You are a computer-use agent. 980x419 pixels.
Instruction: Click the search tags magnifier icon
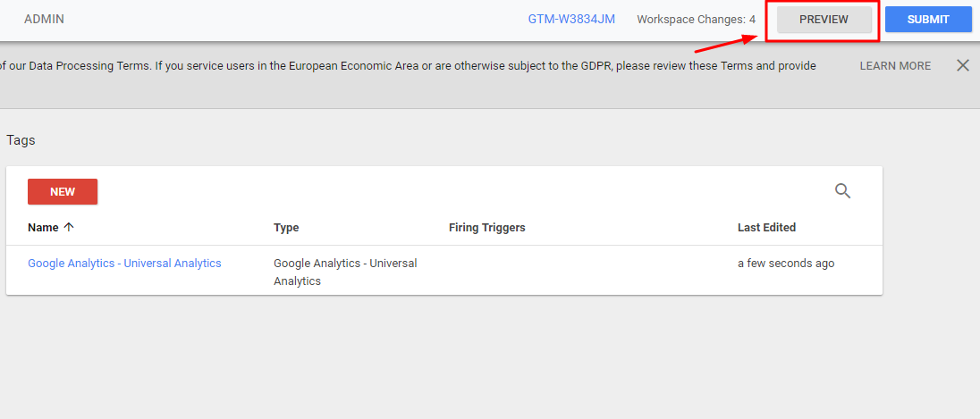click(x=842, y=190)
